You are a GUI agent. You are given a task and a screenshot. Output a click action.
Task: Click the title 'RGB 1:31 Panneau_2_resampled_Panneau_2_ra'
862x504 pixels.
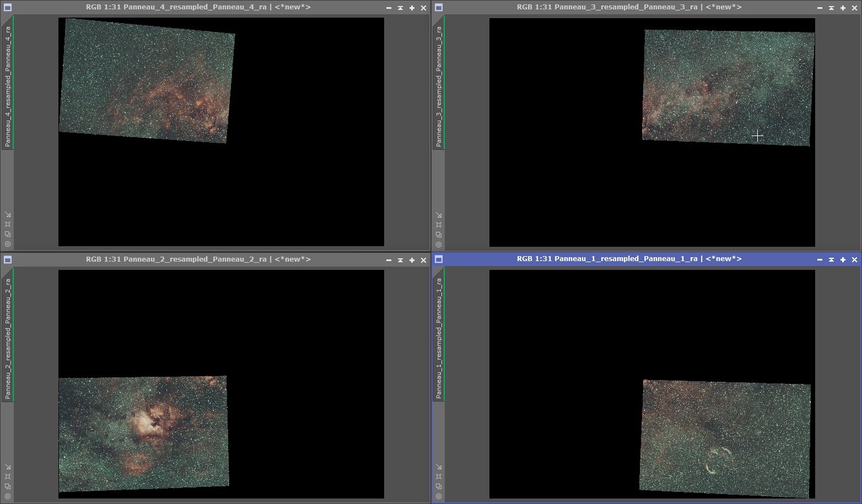[176, 259]
